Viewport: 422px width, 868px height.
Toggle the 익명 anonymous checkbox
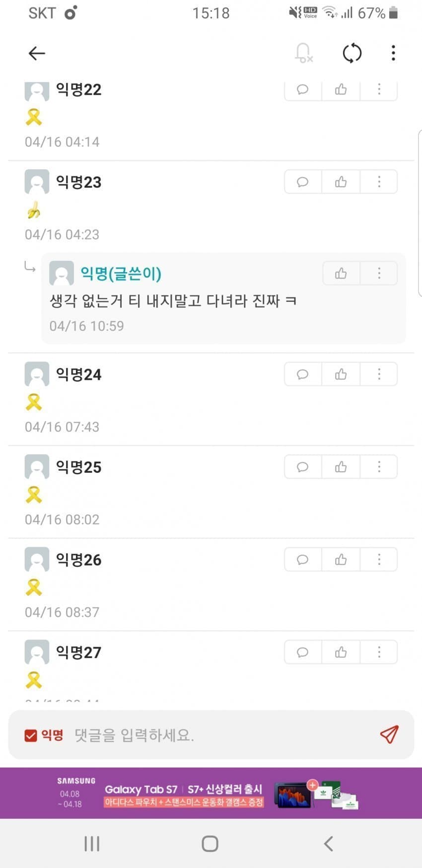[31, 735]
